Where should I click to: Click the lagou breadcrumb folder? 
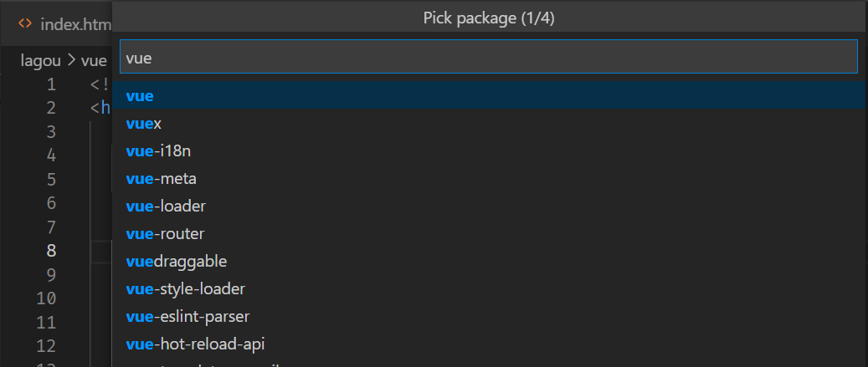(x=40, y=61)
